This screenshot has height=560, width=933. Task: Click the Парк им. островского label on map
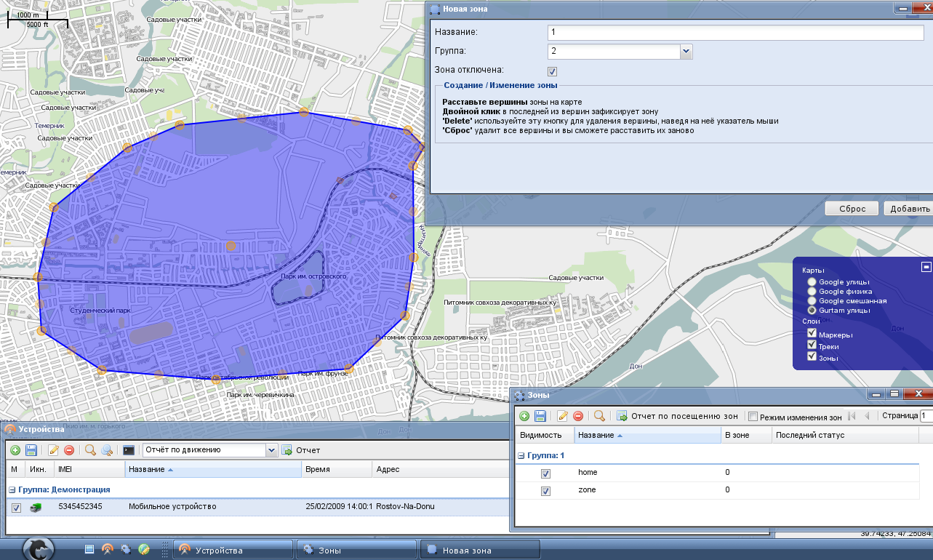tap(313, 276)
